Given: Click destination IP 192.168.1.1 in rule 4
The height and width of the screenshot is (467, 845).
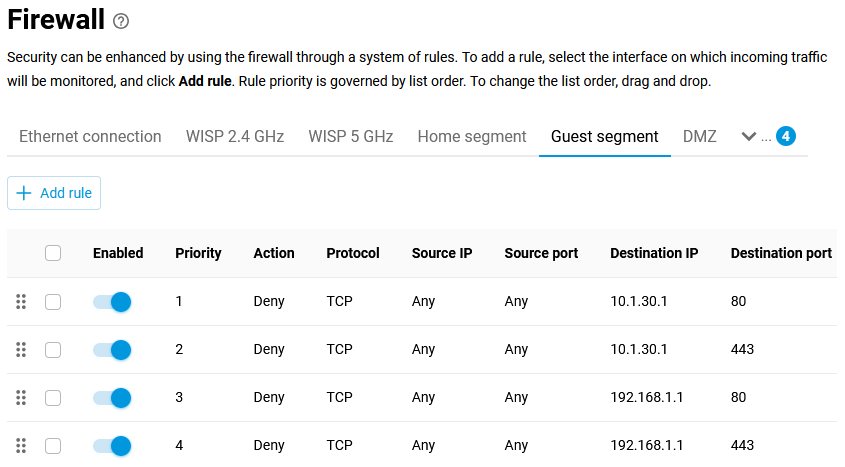Looking at the screenshot, I should click(647, 445).
